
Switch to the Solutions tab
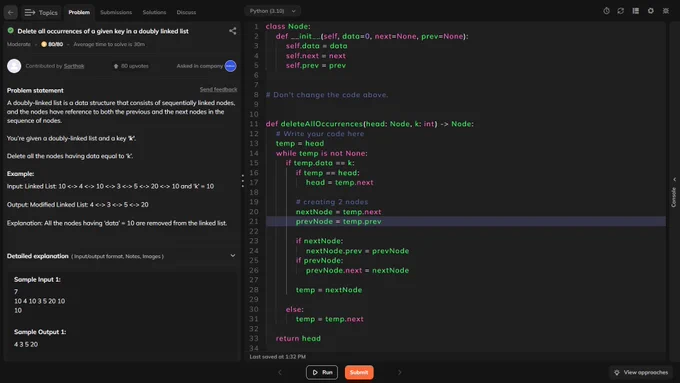pos(154,12)
